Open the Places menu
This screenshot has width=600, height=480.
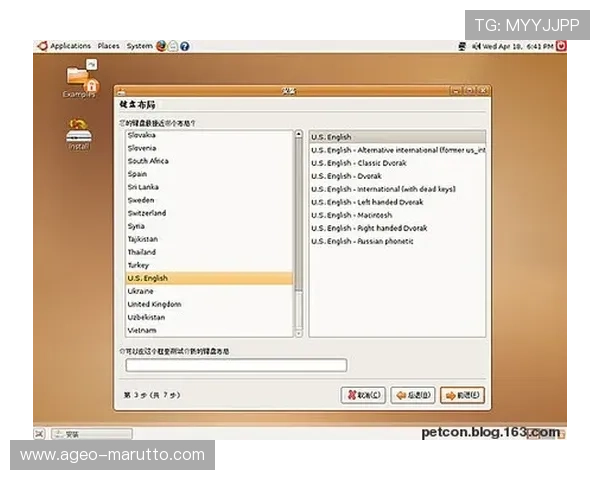(108, 46)
